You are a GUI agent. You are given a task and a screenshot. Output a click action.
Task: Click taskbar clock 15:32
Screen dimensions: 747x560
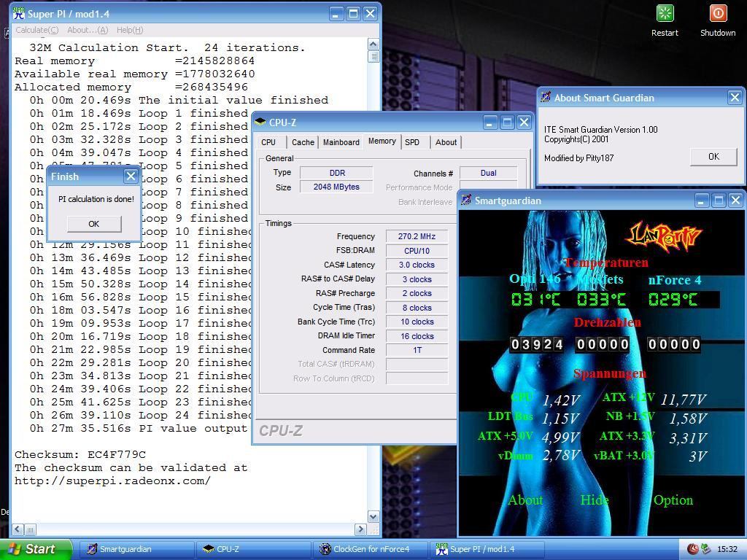coord(727,549)
